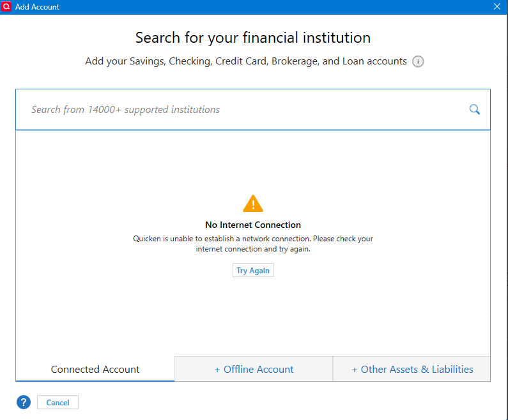Click the 'Quicken is unable to establish' message
The width and height of the screenshot is (508, 420).
[253, 244]
